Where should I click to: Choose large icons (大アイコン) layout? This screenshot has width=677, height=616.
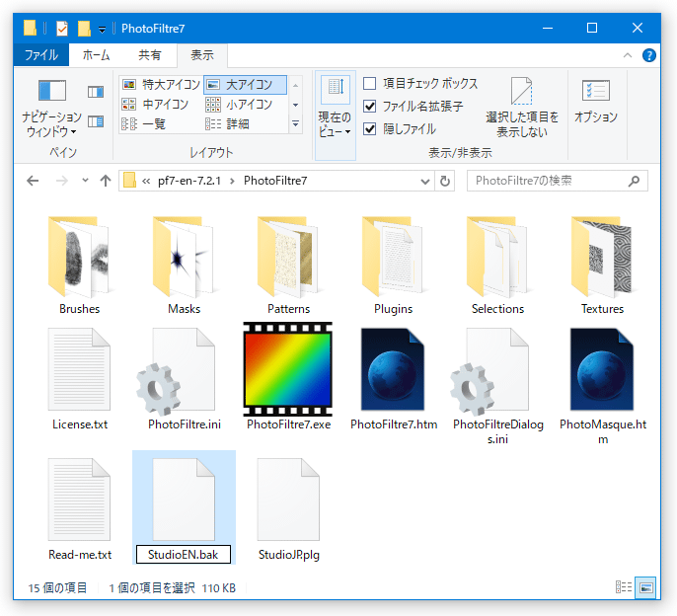pyautogui.click(x=245, y=84)
